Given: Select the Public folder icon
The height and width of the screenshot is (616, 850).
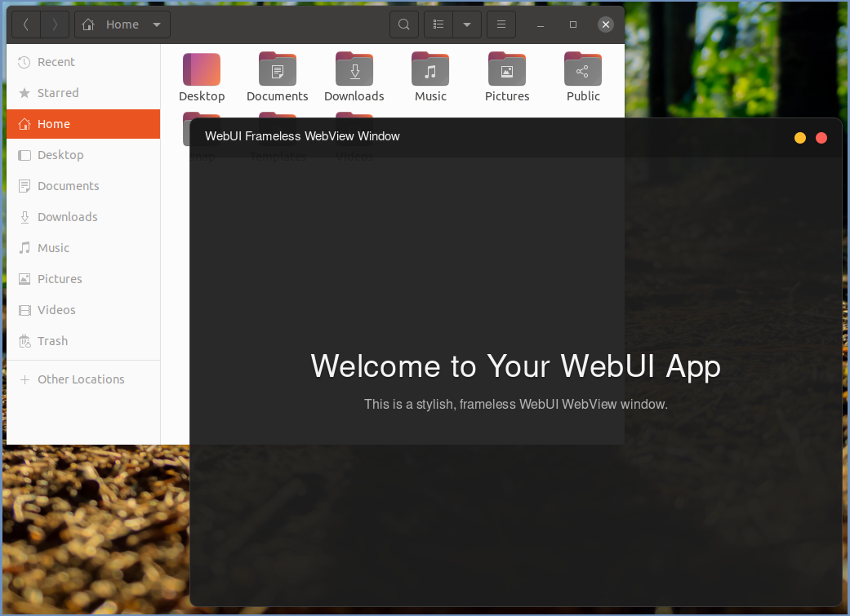Looking at the screenshot, I should 583,69.
